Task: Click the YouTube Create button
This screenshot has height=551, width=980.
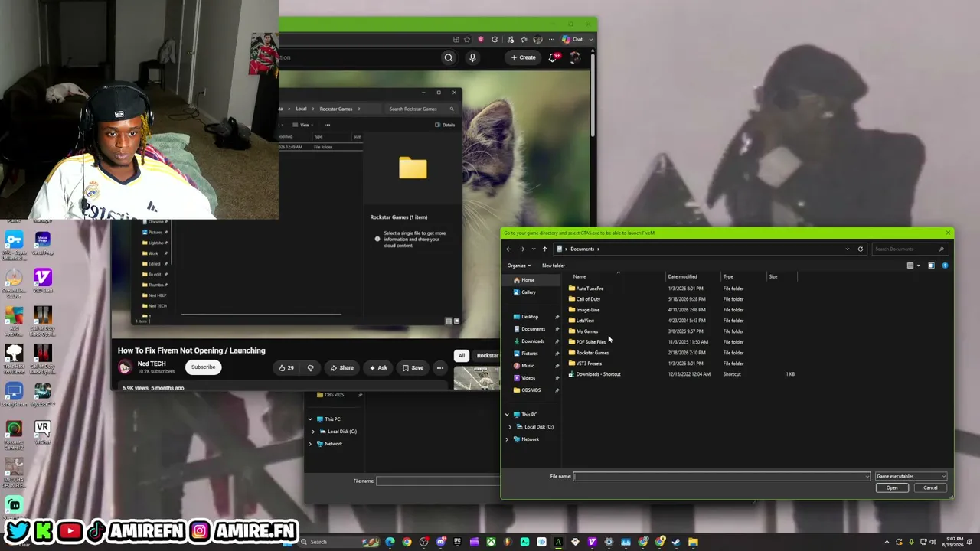Action: pyautogui.click(x=524, y=57)
